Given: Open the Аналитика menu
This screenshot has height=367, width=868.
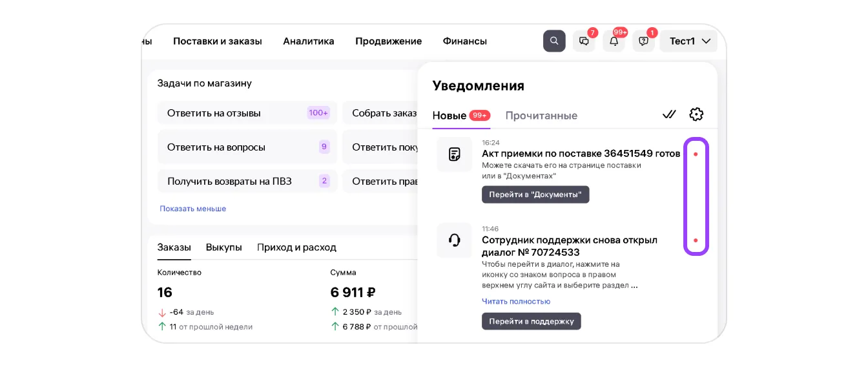Looking at the screenshot, I should [308, 41].
